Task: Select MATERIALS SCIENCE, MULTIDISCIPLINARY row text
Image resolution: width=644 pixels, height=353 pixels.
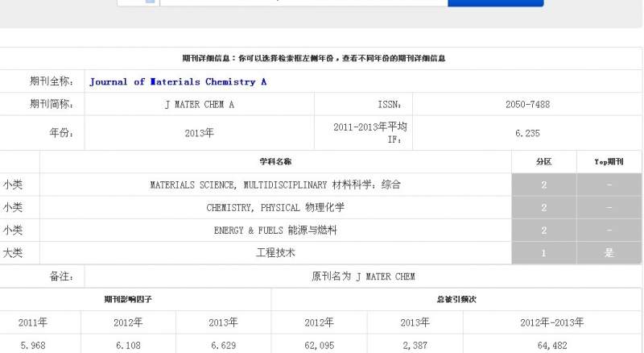Action: 275,185
